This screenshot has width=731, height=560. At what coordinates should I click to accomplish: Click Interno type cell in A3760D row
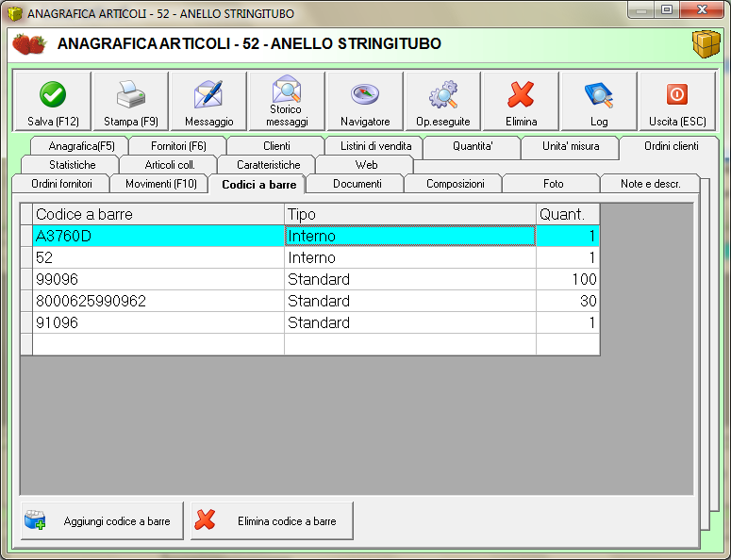(x=410, y=236)
